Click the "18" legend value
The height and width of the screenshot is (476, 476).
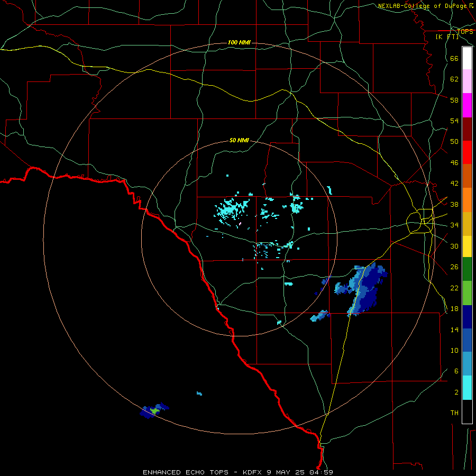(454, 309)
